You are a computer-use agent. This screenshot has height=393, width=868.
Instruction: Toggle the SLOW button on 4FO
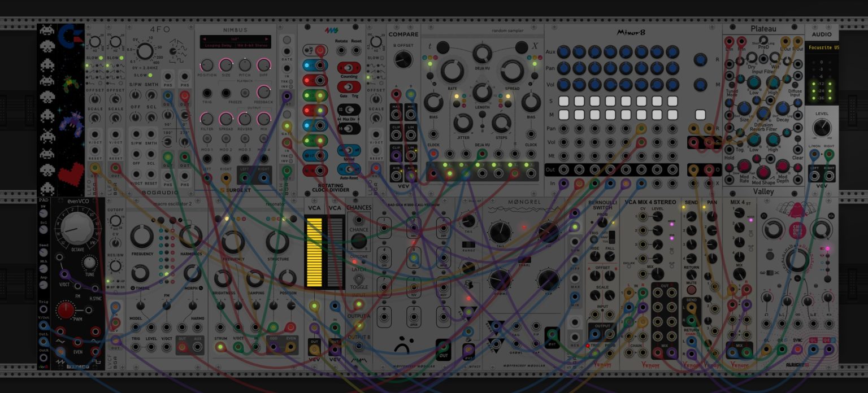[150, 75]
